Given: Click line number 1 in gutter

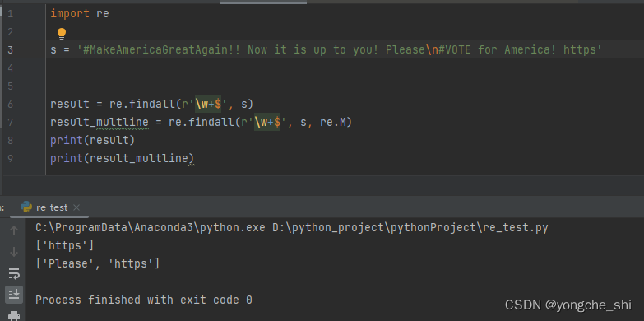Looking at the screenshot, I should coord(10,14).
